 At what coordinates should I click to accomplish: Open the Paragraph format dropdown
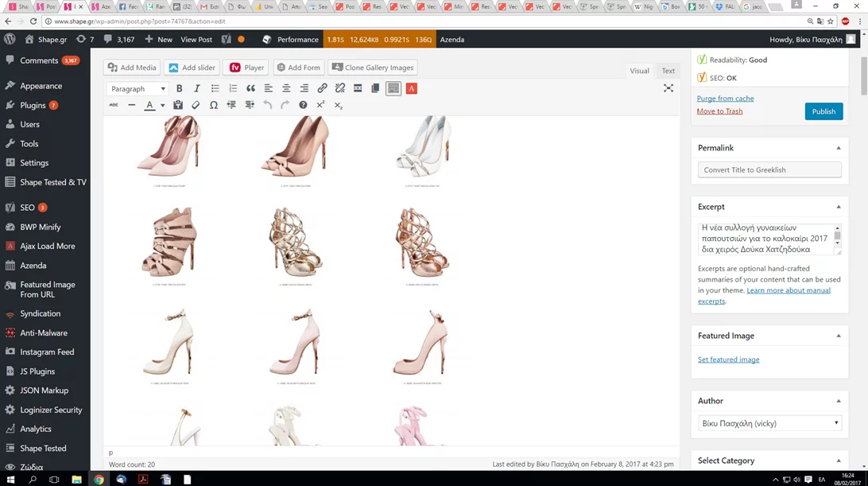[x=138, y=89]
